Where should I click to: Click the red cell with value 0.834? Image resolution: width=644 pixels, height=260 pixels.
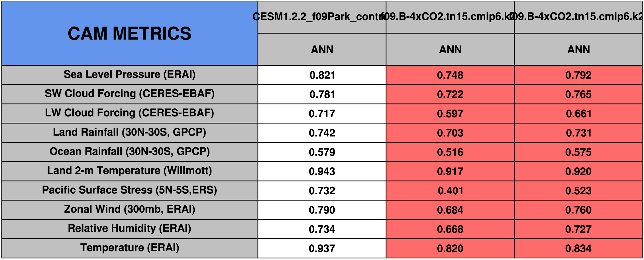click(578, 249)
